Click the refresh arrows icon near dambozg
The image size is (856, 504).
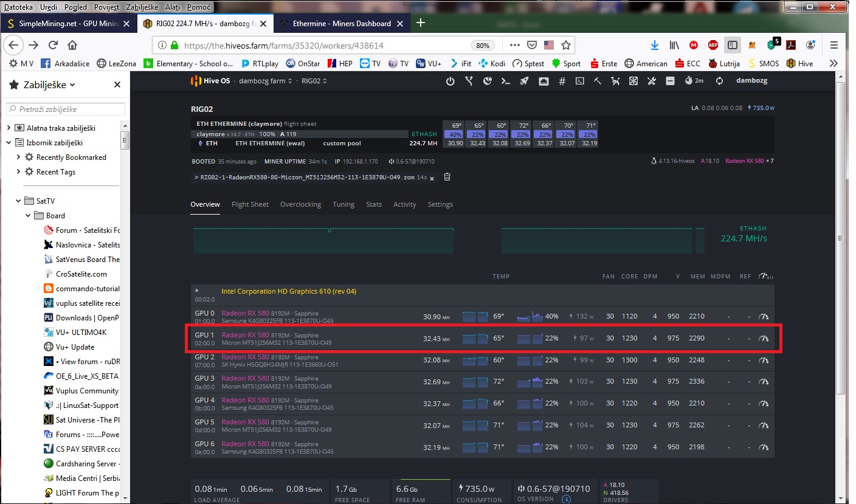coord(720,81)
